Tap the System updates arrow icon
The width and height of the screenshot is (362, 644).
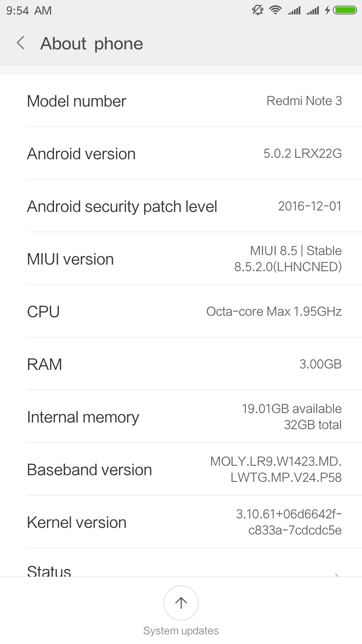click(181, 603)
